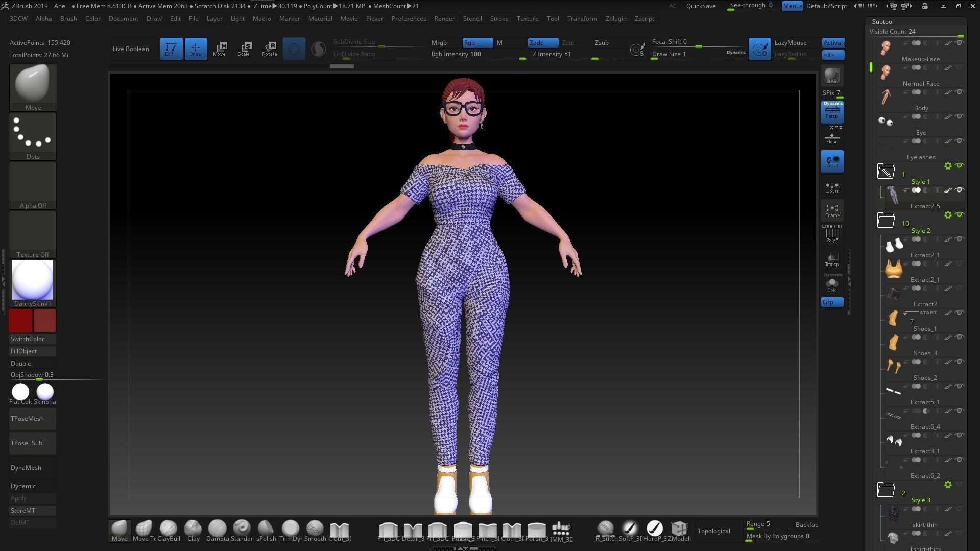Switch to Rotate transform mode
This screenshot has height=551, width=980.
point(269,49)
